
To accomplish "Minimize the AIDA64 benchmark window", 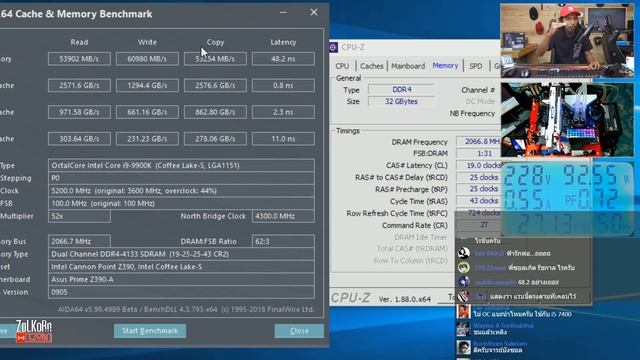I will pyautogui.click(x=284, y=13).
